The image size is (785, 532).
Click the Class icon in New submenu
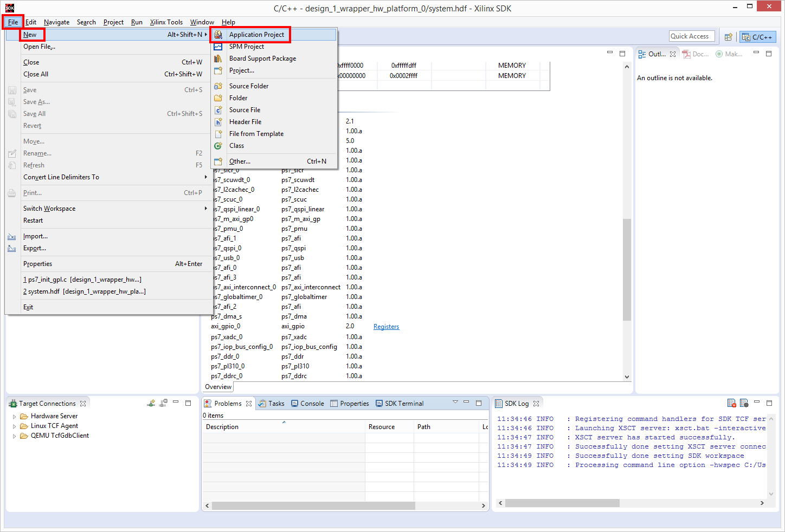coord(218,146)
